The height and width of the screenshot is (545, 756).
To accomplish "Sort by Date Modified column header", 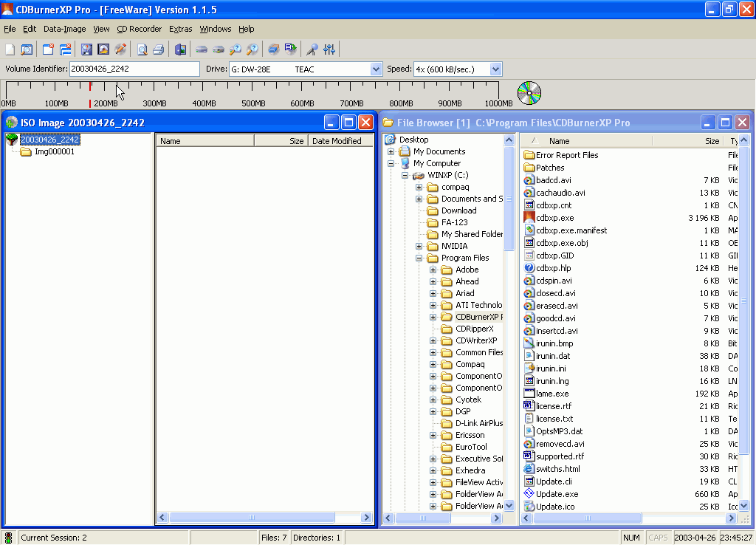I will pyautogui.click(x=340, y=141).
